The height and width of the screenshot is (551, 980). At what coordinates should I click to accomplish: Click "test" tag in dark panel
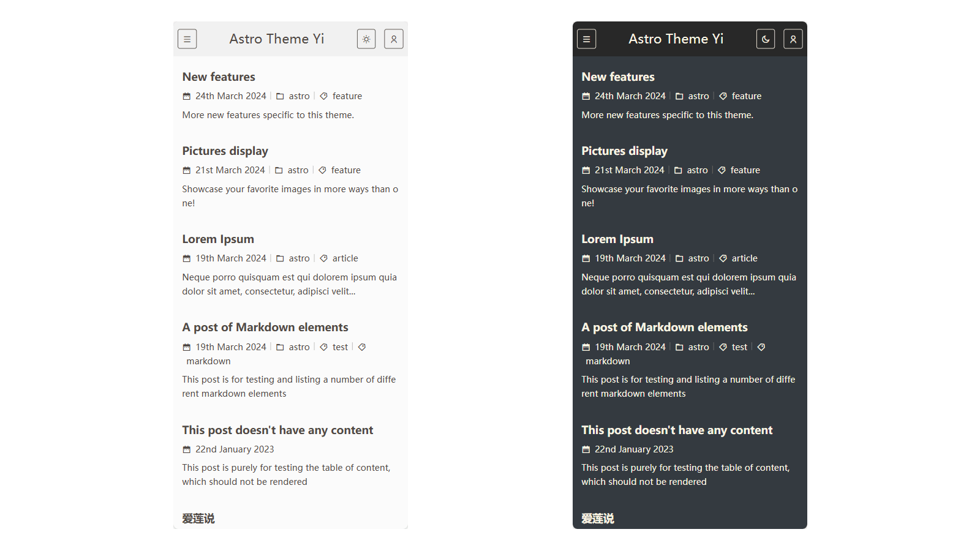click(739, 347)
